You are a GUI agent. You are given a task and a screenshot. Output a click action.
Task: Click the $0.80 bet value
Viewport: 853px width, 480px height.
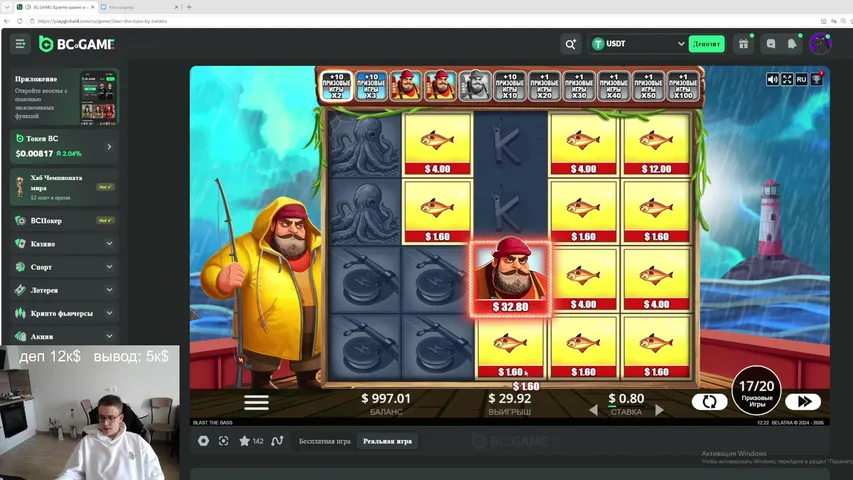point(626,399)
